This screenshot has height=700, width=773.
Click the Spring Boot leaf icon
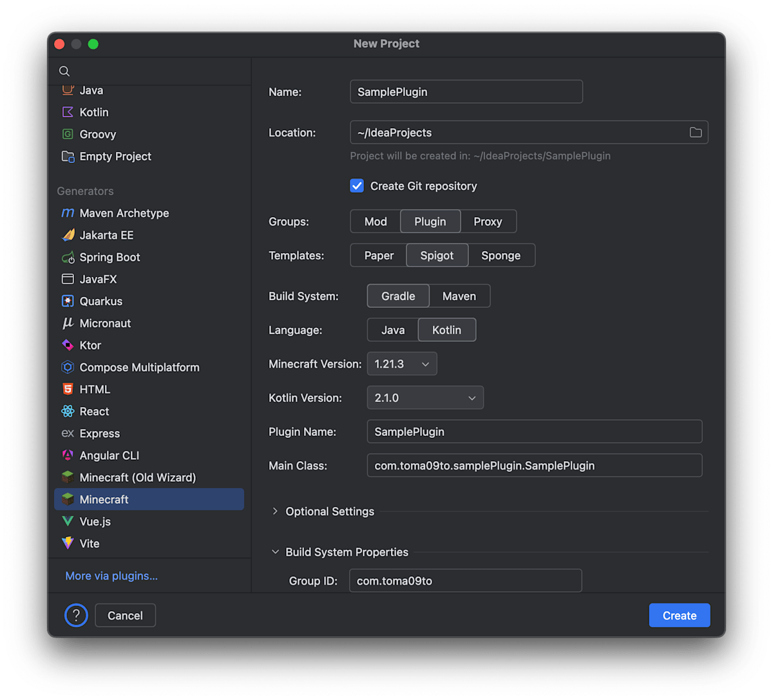[x=68, y=258]
